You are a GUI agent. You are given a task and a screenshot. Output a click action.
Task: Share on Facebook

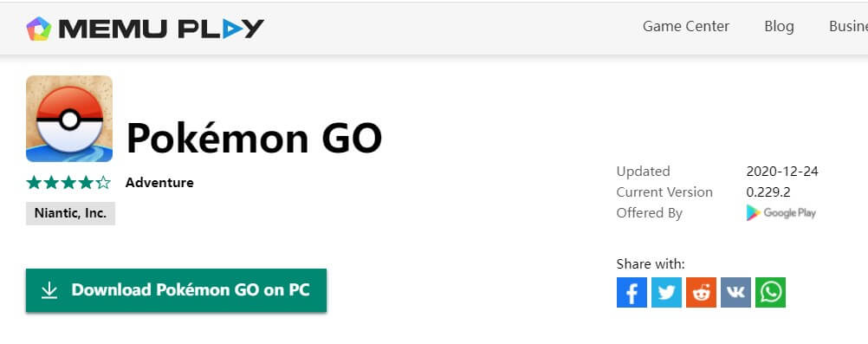click(x=632, y=293)
